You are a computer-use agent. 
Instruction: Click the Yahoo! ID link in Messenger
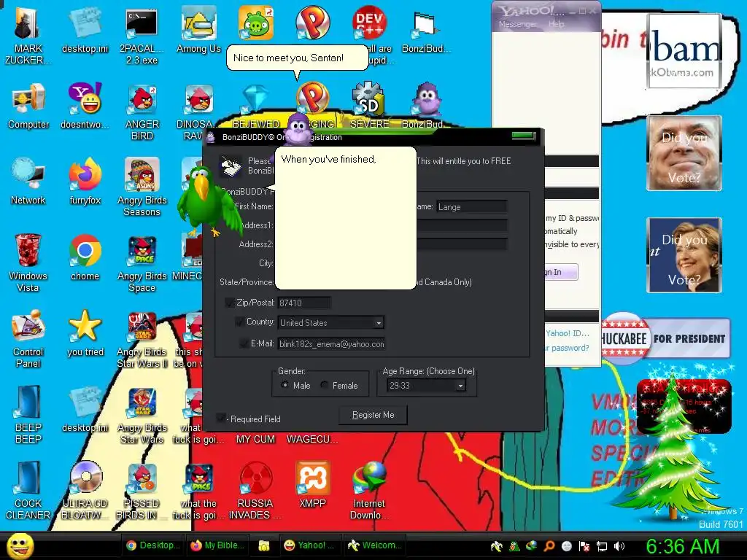click(x=568, y=333)
